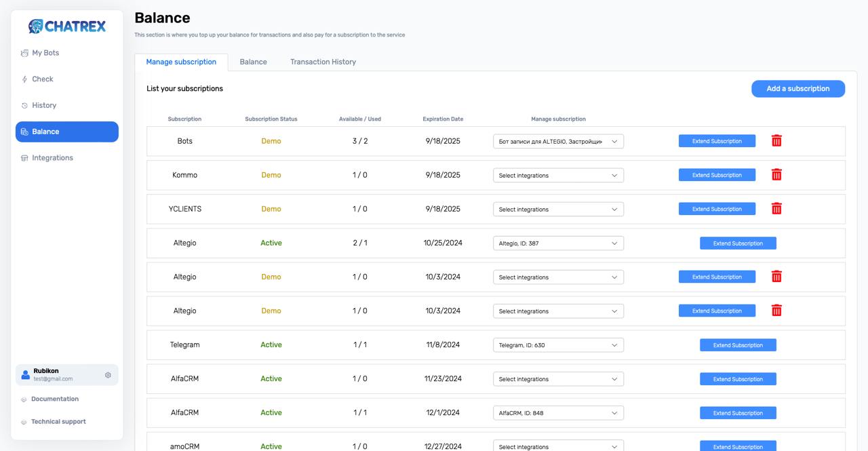Screen dimensions: 868x451
Task: Open YCLIENTS Select integrations dropdown
Action: pyautogui.click(x=558, y=209)
